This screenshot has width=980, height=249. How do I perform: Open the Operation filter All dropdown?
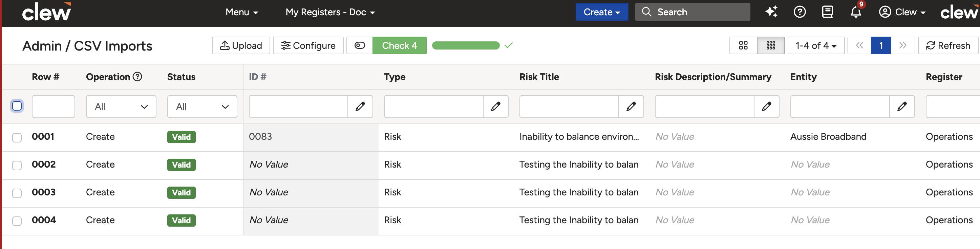121,107
